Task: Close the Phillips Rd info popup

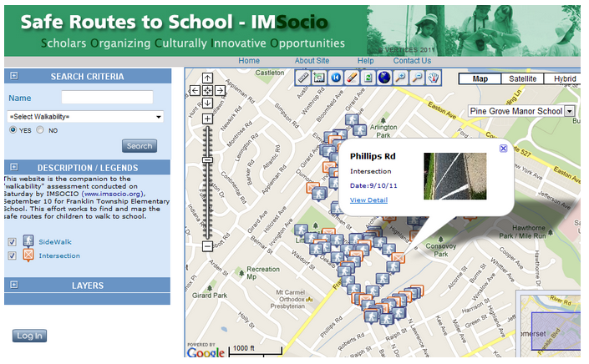Action: [x=503, y=149]
